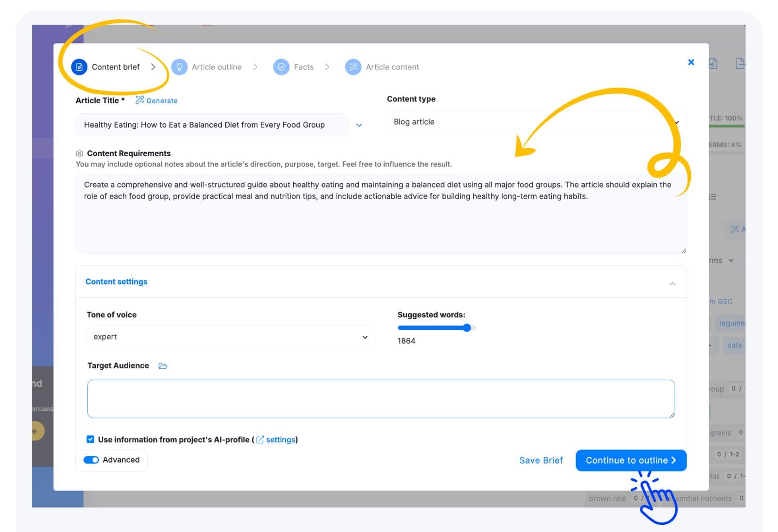
Task: Click the Content brief step icon
Action: 79,67
